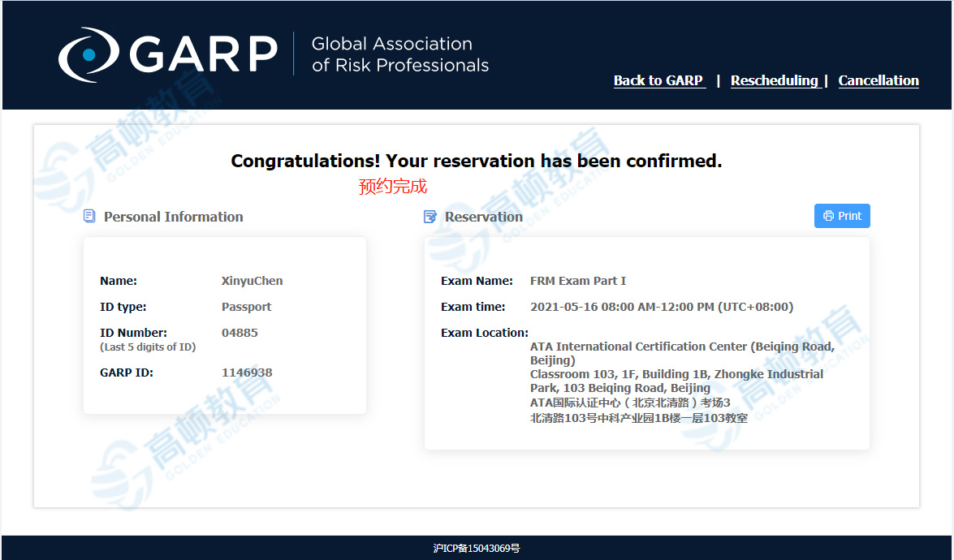Click the exam name FRM Exam Part I
The width and height of the screenshot is (954, 560).
(x=578, y=281)
